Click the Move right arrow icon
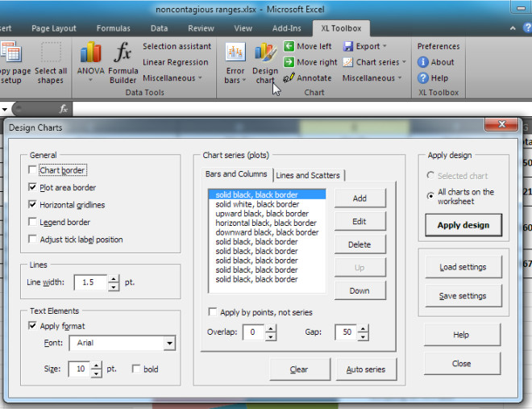The height and width of the screenshot is (409, 532). click(289, 62)
